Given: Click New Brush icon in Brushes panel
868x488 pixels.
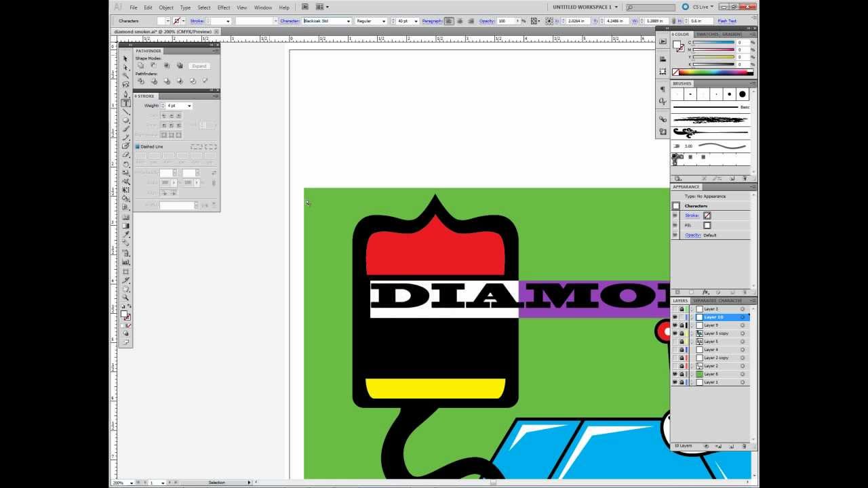Looking at the screenshot, I should (732, 178).
